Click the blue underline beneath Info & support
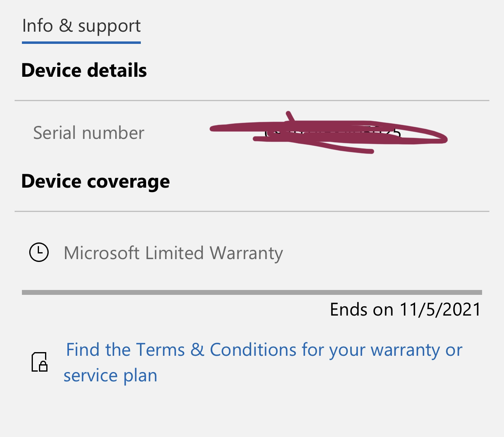504x437 pixels. (x=81, y=42)
